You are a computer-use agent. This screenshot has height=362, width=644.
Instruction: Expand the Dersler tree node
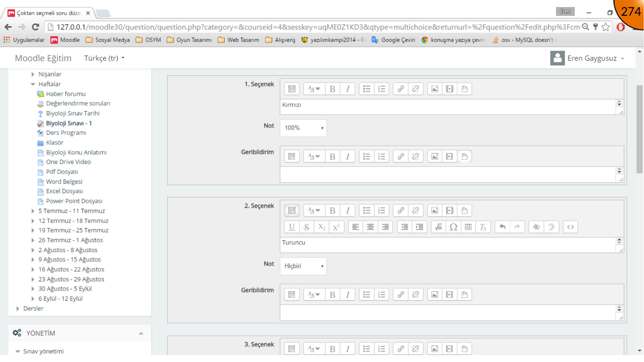pos(18,308)
